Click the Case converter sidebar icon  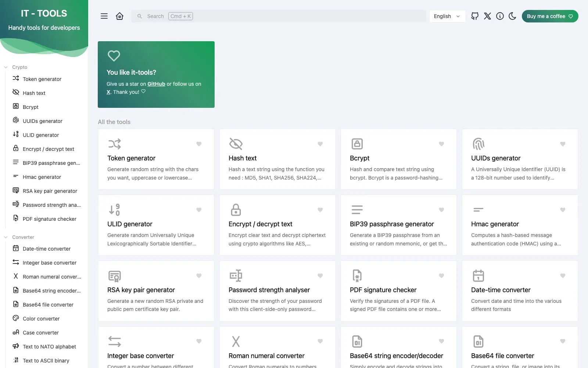[16, 332]
